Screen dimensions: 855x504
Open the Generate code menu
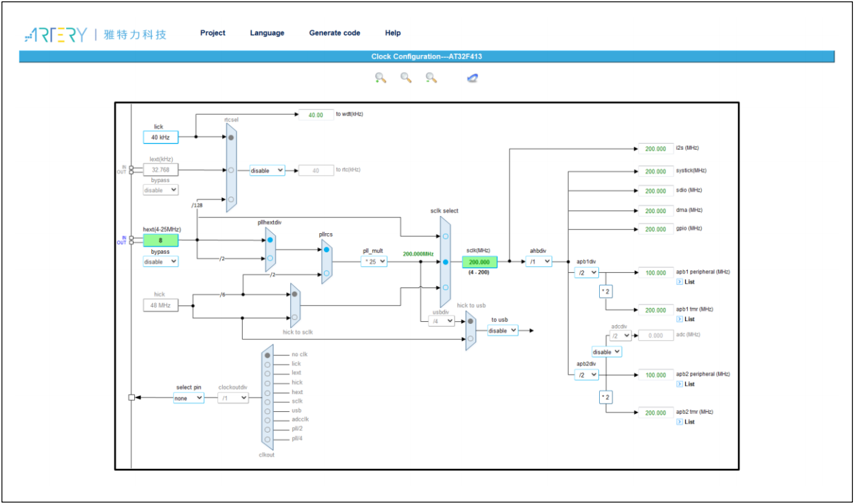point(334,33)
